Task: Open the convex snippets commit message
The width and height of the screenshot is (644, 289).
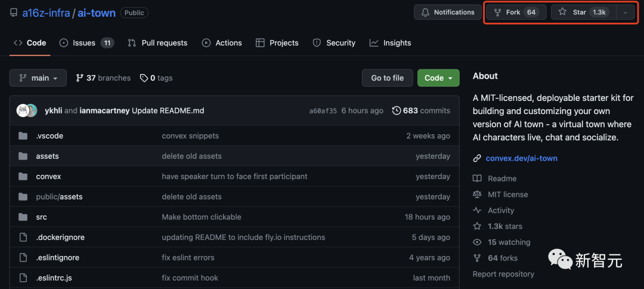Action: pyautogui.click(x=190, y=136)
